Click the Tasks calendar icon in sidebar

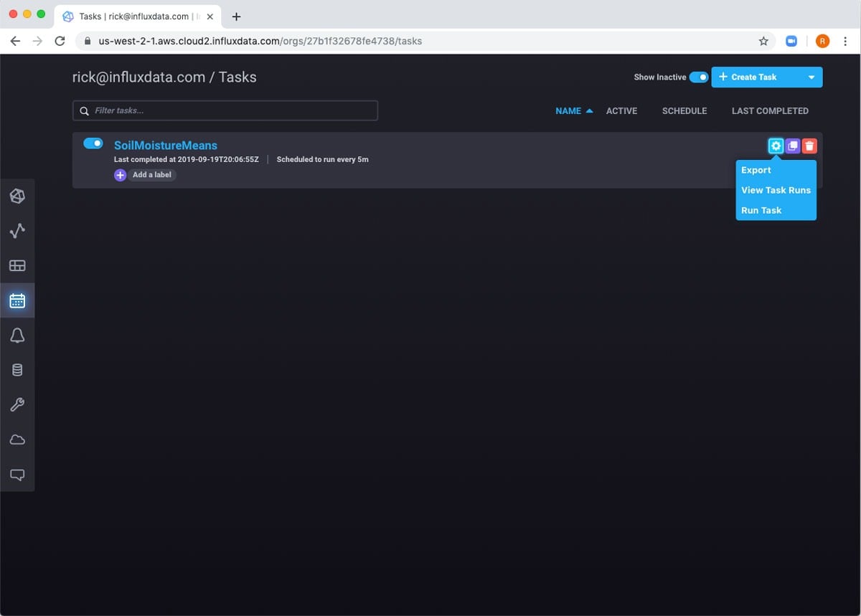pos(17,301)
